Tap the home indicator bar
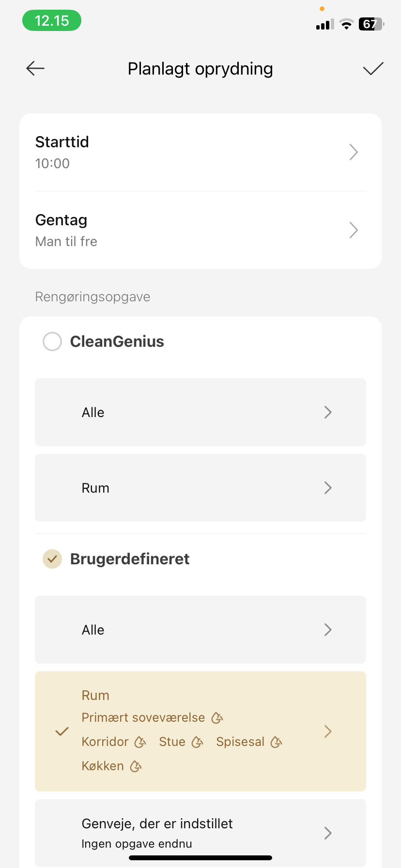The image size is (401, 868). tap(200, 858)
